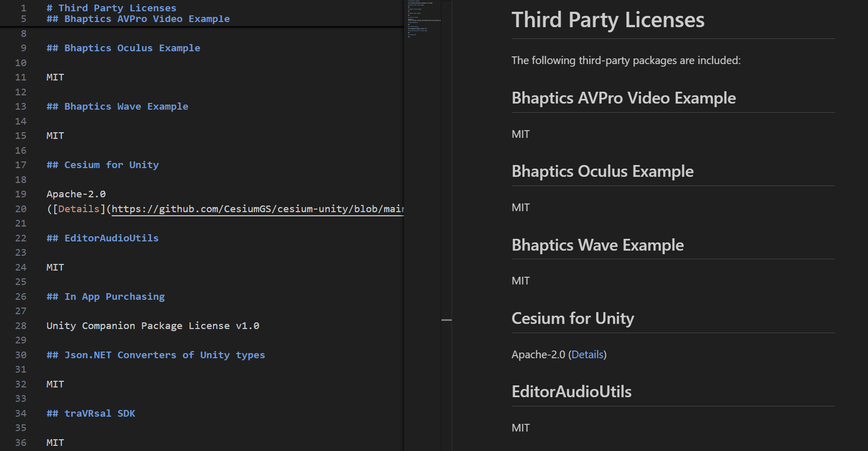Click 'MIT' on editor line 24

click(55, 268)
